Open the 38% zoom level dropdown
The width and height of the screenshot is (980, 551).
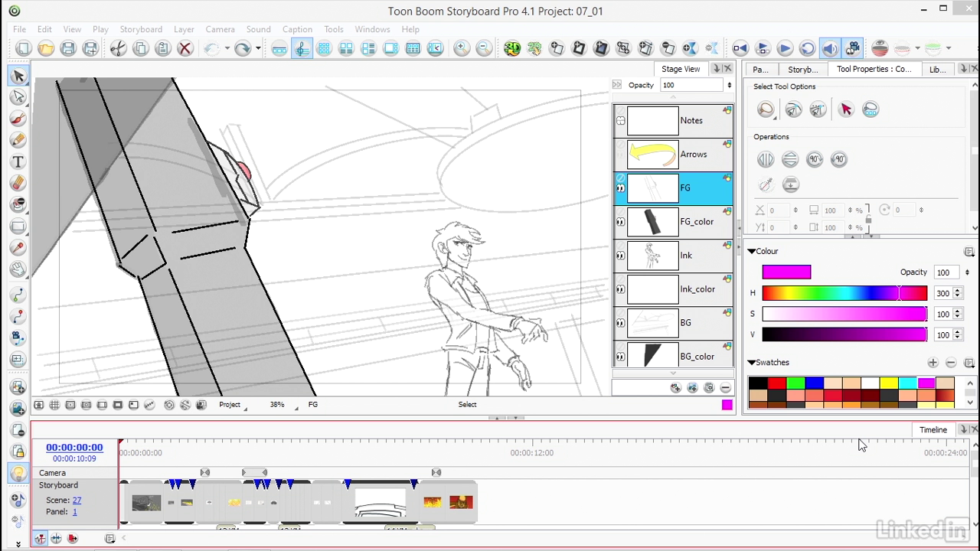pos(283,405)
